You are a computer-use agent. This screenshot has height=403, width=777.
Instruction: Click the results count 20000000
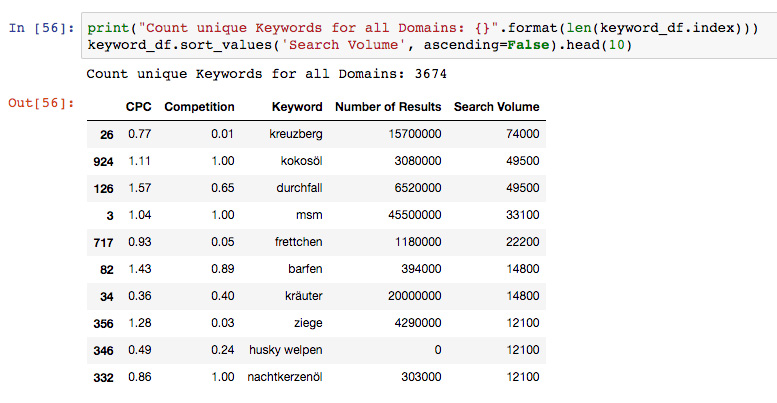[x=415, y=296]
